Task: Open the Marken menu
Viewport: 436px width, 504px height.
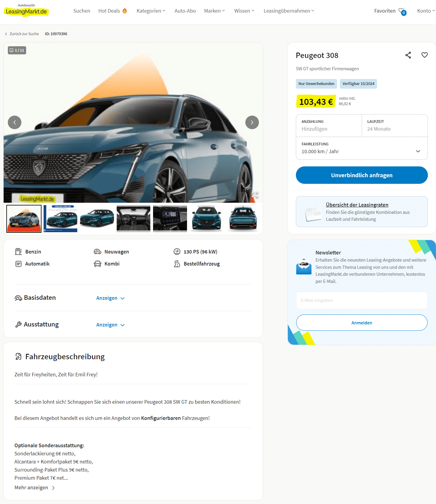Action: pyautogui.click(x=214, y=11)
